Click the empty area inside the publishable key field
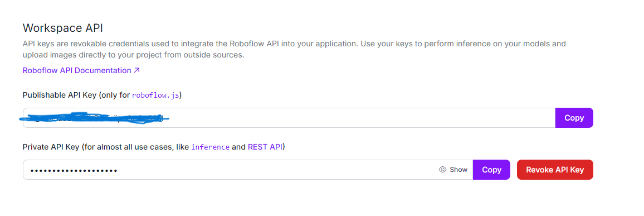Viewport: 644px width, 216px height. point(362,118)
